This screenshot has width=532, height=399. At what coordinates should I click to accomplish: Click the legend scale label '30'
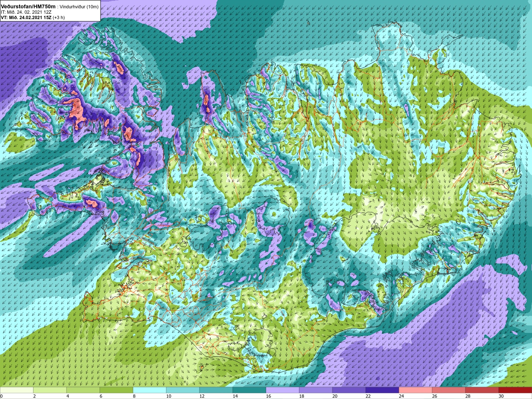coord(501,396)
